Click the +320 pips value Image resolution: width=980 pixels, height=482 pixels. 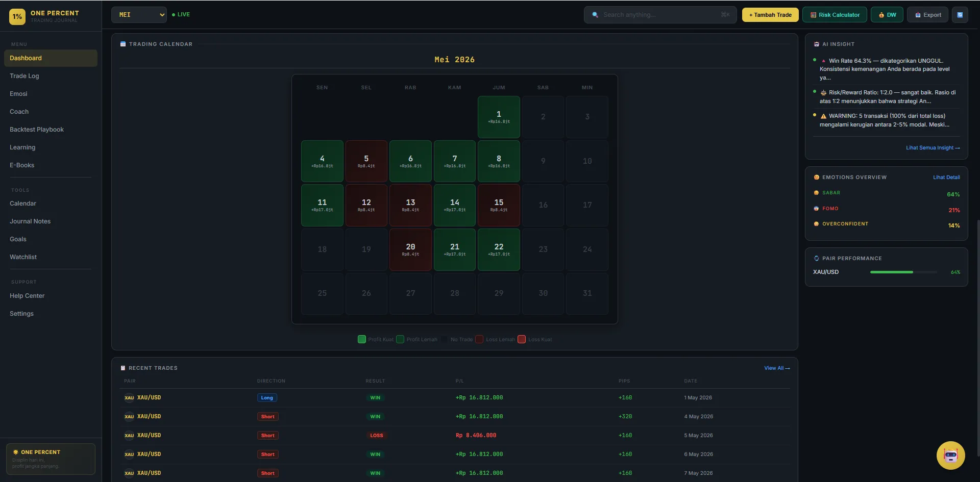point(625,417)
